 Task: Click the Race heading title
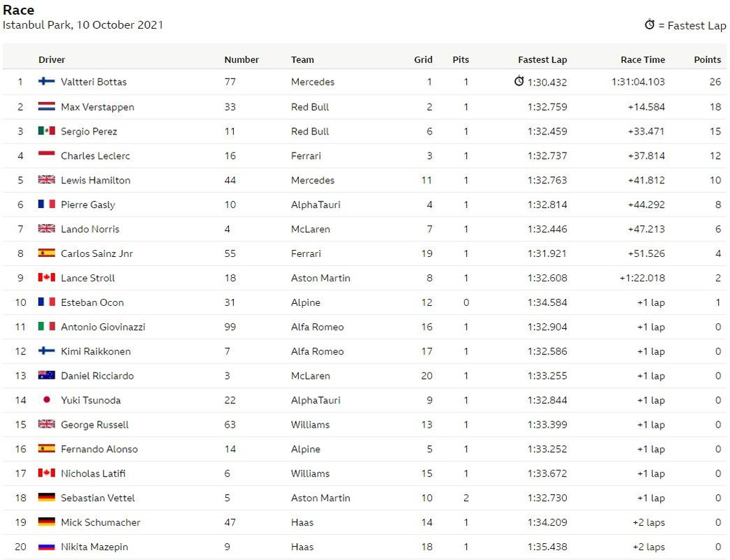19,10
